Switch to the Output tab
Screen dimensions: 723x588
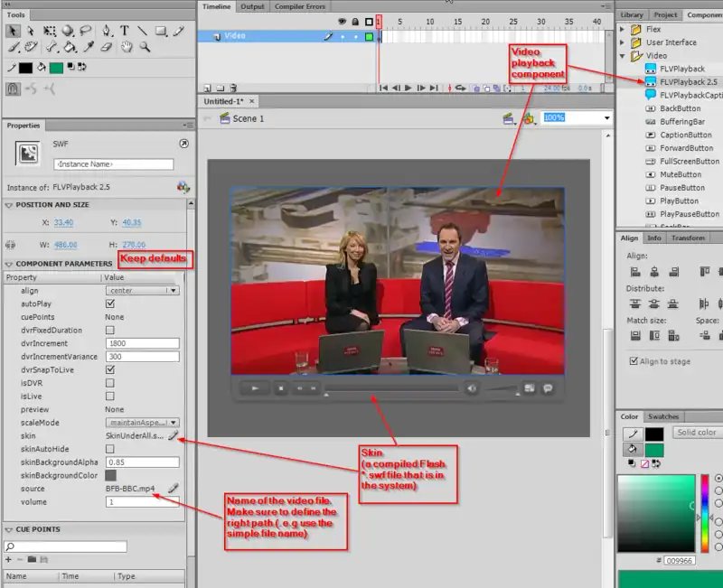pyautogui.click(x=252, y=6)
